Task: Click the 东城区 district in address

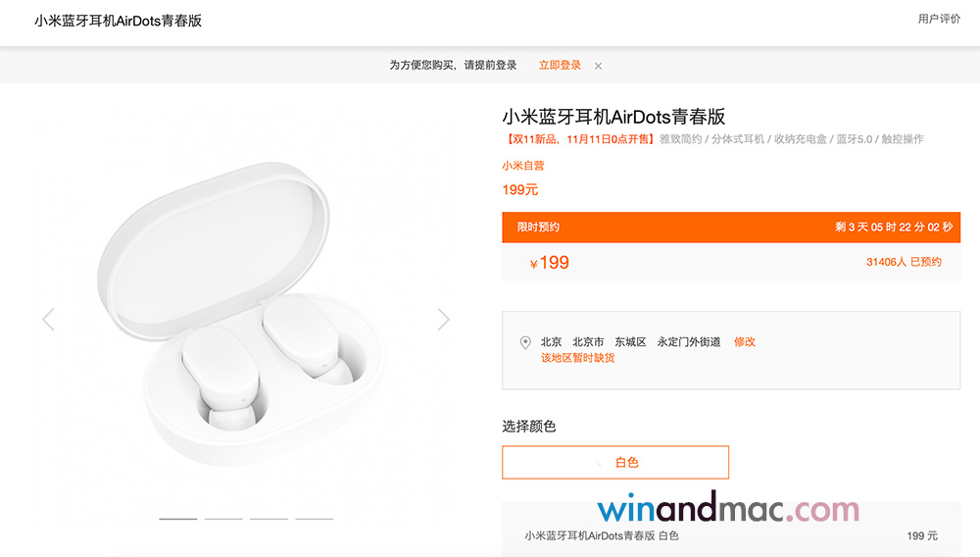Action: tap(630, 342)
